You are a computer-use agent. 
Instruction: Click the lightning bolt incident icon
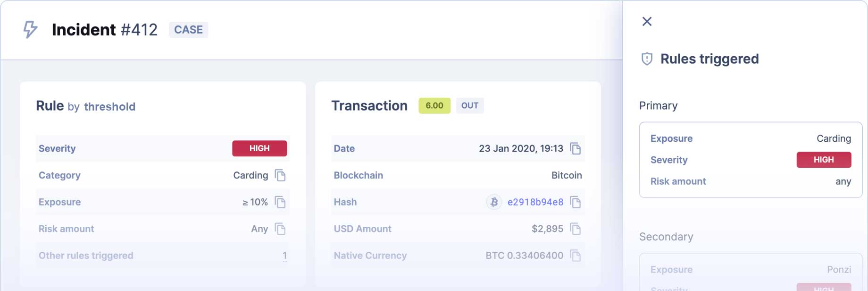point(30,29)
